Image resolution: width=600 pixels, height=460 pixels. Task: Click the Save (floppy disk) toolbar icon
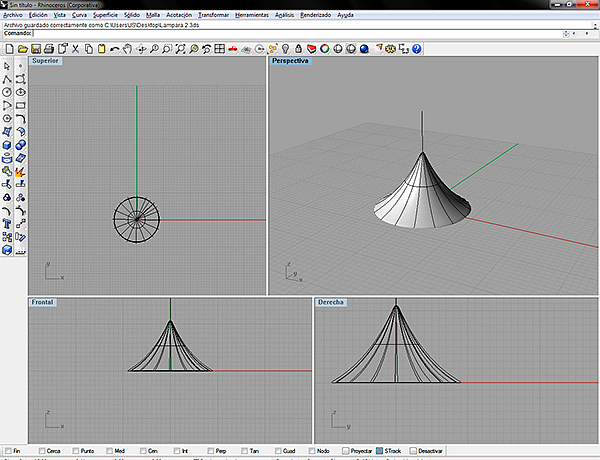point(35,48)
